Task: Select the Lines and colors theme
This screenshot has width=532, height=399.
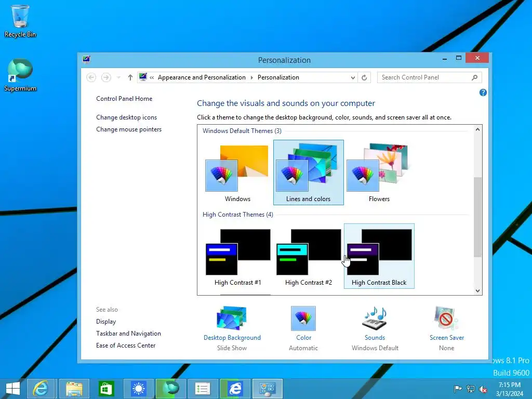Action: pos(309,172)
